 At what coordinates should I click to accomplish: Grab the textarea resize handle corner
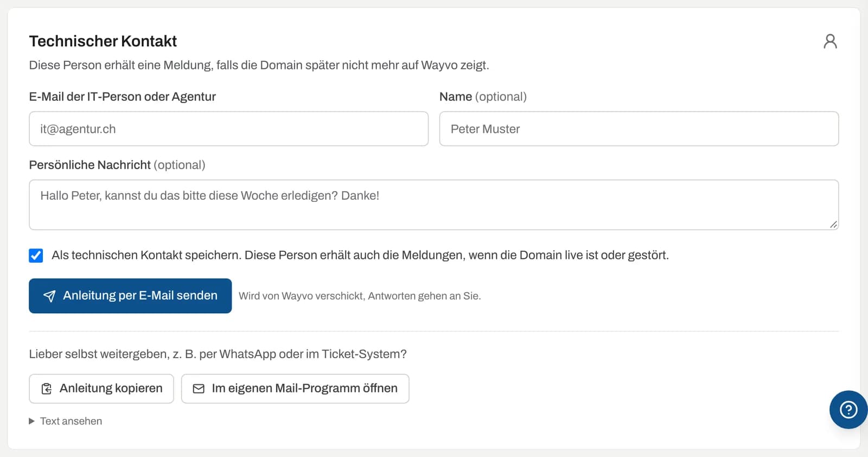click(833, 224)
